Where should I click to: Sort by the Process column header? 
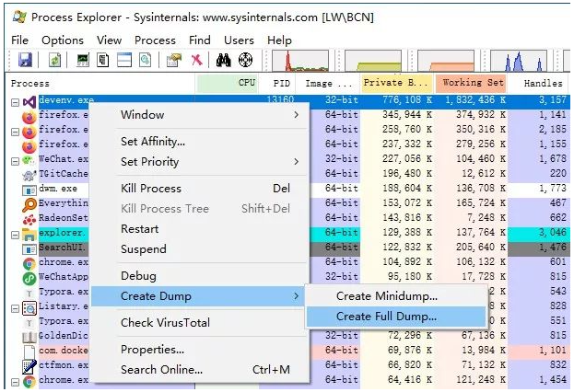[x=100, y=83]
